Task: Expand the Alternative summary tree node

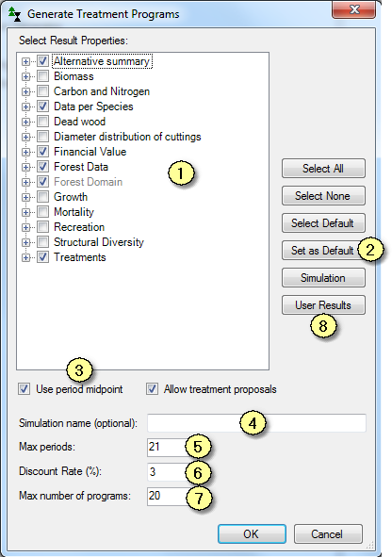Action: pos(25,61)
